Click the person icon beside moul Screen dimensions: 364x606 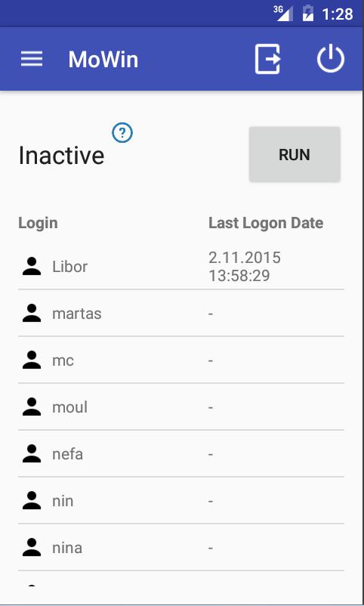click(32, 407)
